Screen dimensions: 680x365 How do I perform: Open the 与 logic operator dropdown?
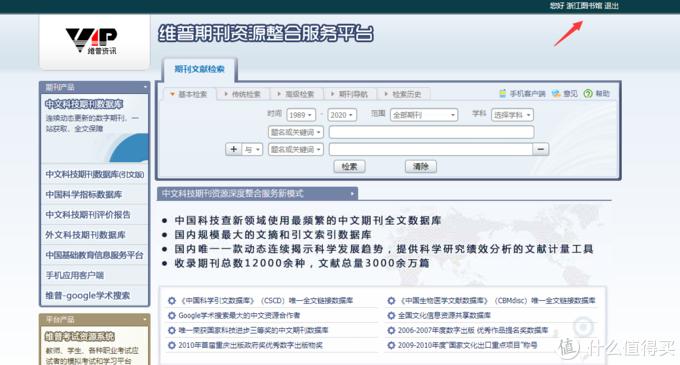tap(252, 150)
